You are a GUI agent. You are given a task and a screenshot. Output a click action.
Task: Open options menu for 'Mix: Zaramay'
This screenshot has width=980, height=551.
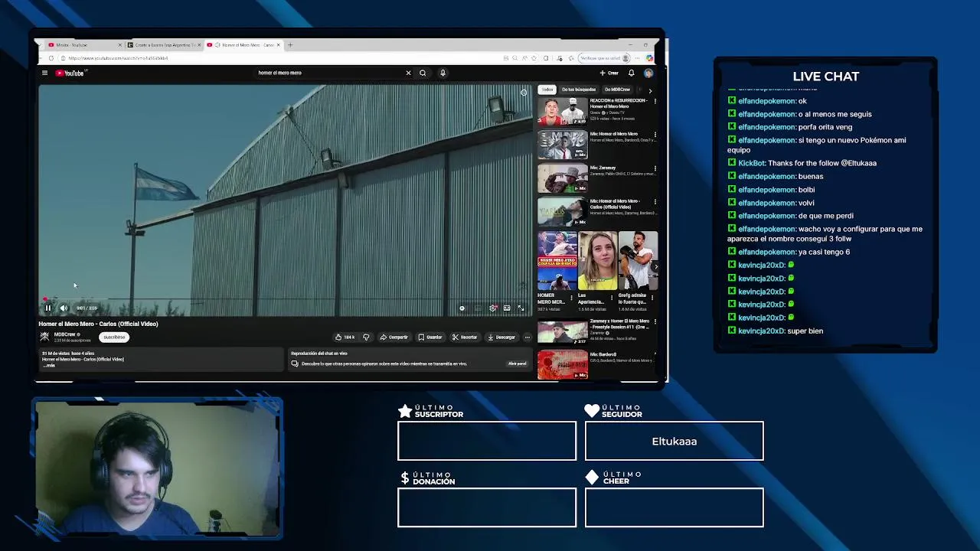pos(655,168)
